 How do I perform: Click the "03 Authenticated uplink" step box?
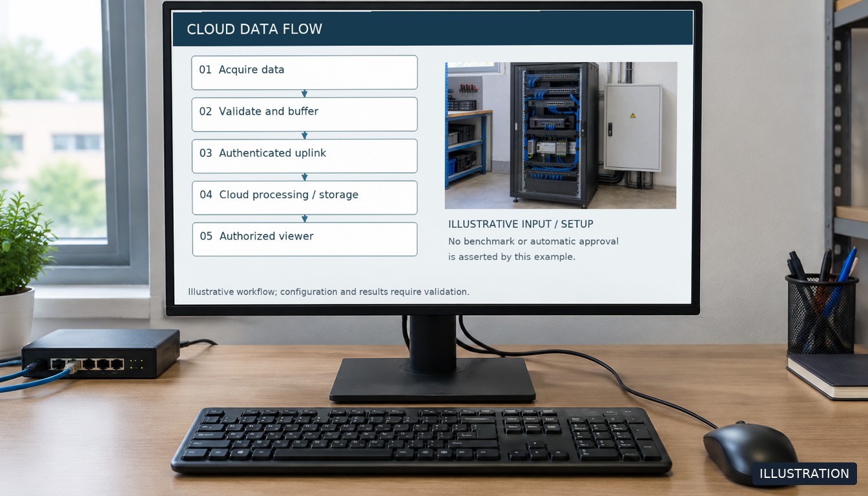[304, 156]
